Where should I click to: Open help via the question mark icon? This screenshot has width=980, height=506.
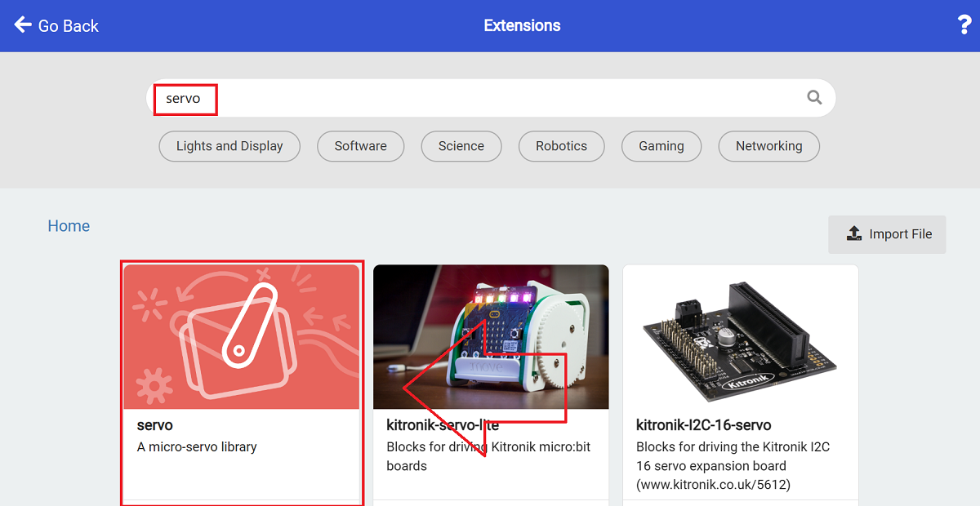[x=964, y=25]
